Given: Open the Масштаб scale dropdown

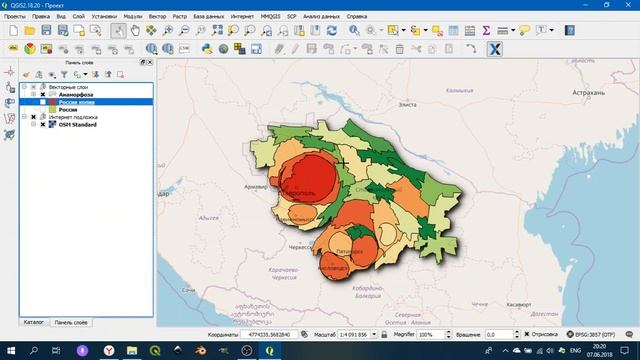Looking at the screenshot, I should click(373, 334).
